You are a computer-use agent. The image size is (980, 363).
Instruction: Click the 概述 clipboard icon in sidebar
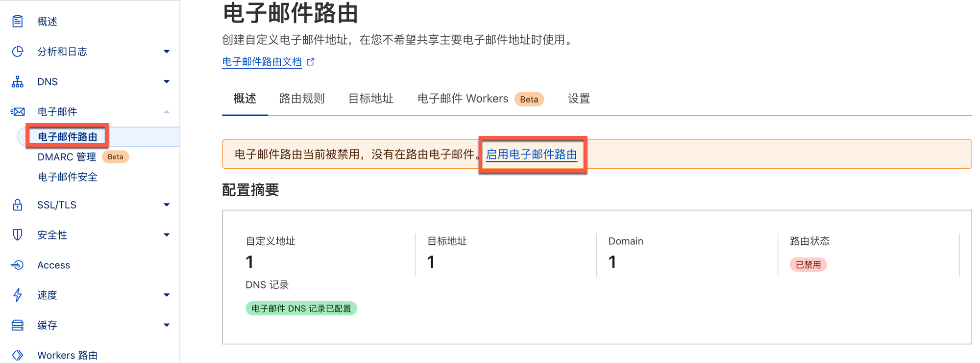tap(18, 22)
